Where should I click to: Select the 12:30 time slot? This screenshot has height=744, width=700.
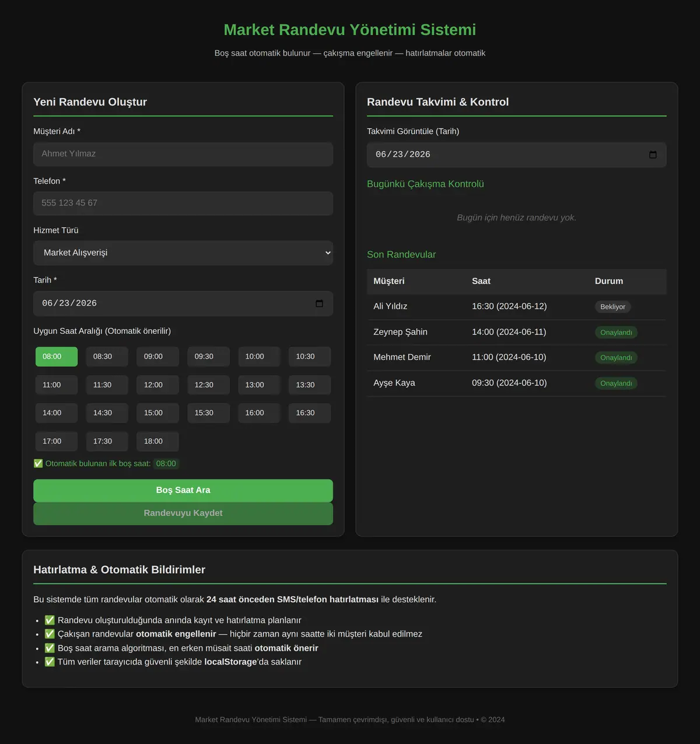point(208,385)
